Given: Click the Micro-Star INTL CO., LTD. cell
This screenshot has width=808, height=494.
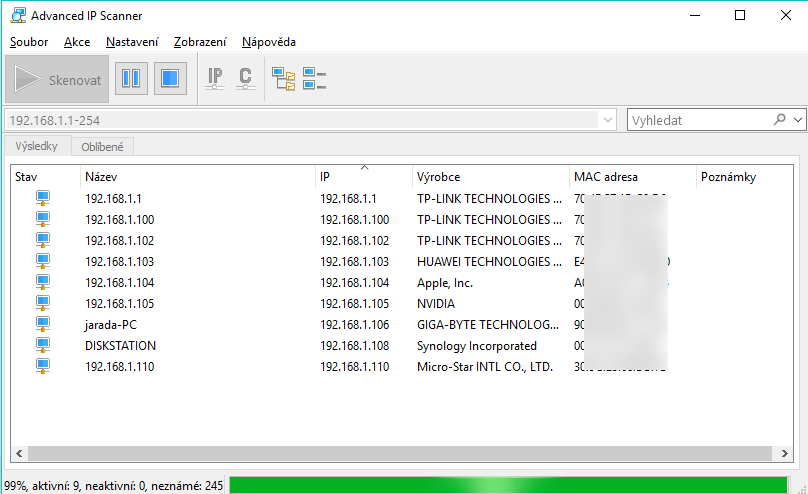Looking at the screenshot, I should point(484,367).
